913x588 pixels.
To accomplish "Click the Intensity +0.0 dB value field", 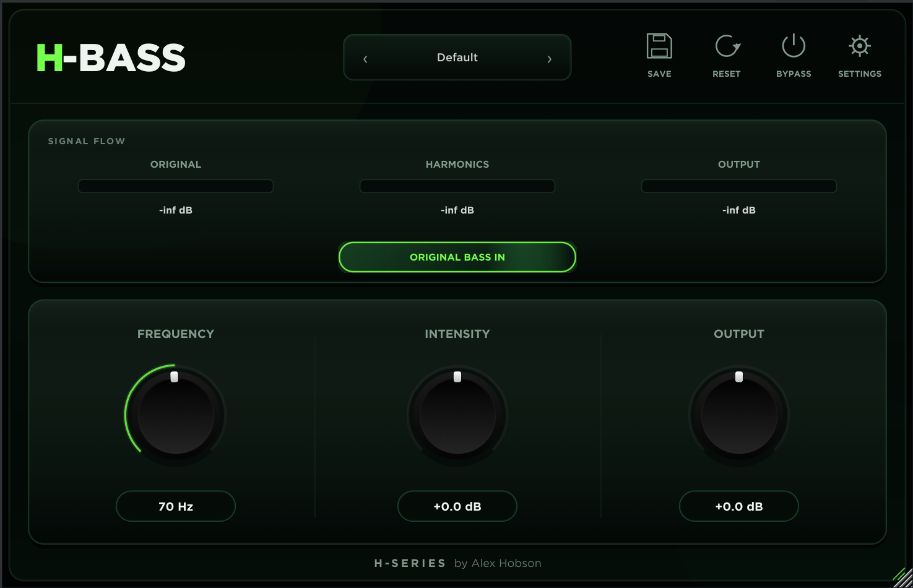I will (457, 506).
